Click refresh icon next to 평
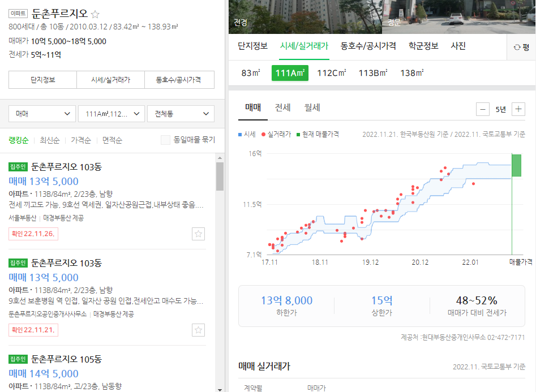 coord(517,47)
